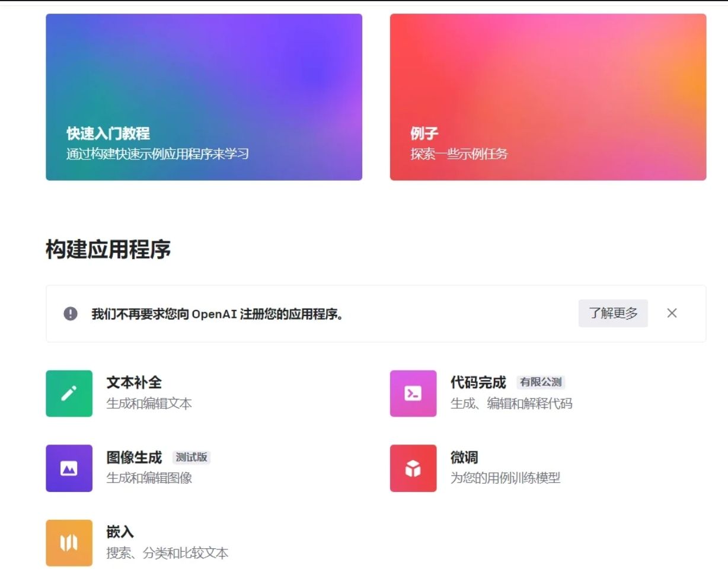Click text 通过构建快速示例应用程序来学习
The image size is (728, 585).
point(158,154)
